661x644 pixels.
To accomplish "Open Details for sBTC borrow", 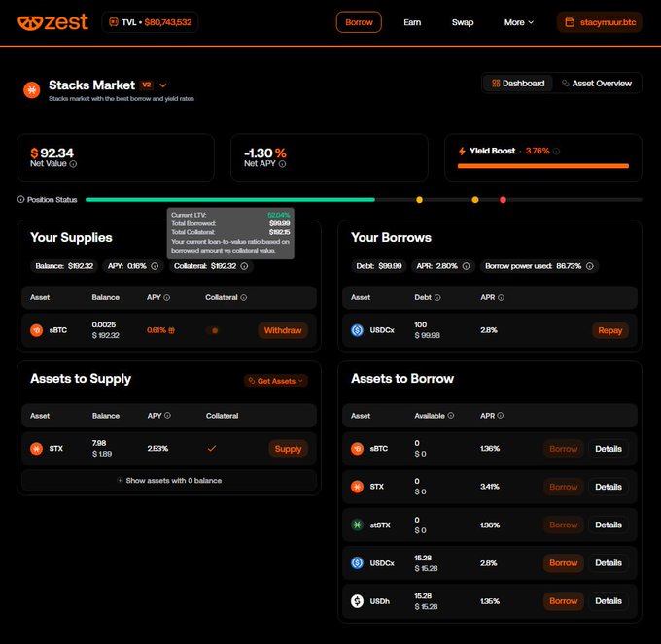I will click(609, 449).
